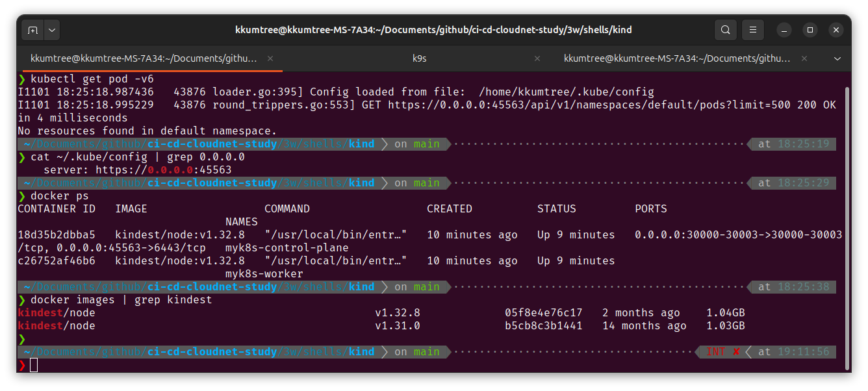This screenshot has height=391, width=868.
Task: Click the STATUS column header
Action: point(557,209)
